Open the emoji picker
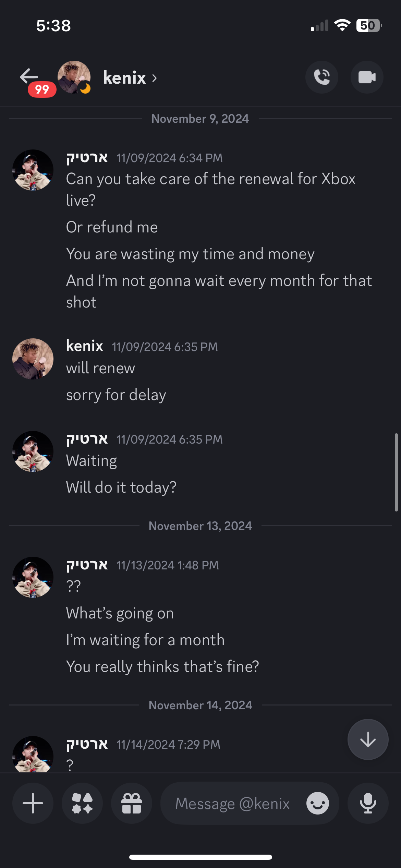 [x=317, y=803]
